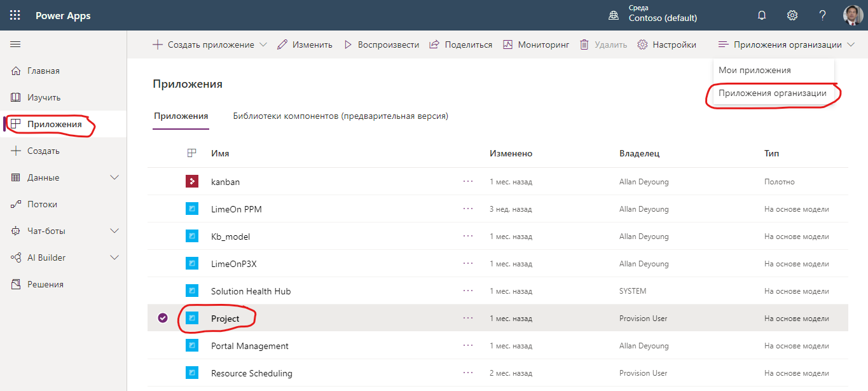The height and width of the screenshot is (391, 868).
Task: Deselect the Project row checkmark
Action: [x=163, y=318]
